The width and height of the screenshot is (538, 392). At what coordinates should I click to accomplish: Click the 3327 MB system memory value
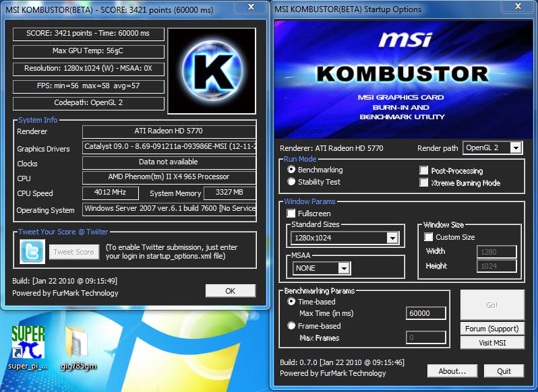click(229, 193)
